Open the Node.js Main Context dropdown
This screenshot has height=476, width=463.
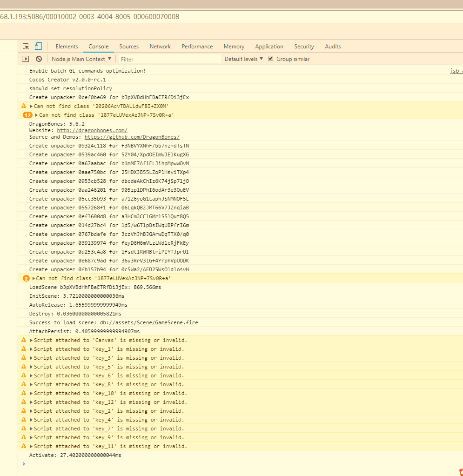point(81,59)
